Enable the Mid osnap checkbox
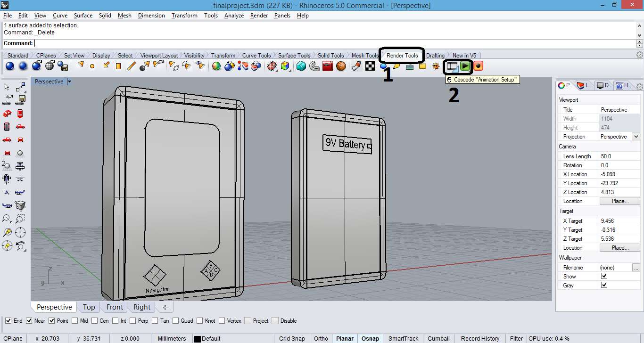This screenshot has width=644, height=343. (74, 321)
